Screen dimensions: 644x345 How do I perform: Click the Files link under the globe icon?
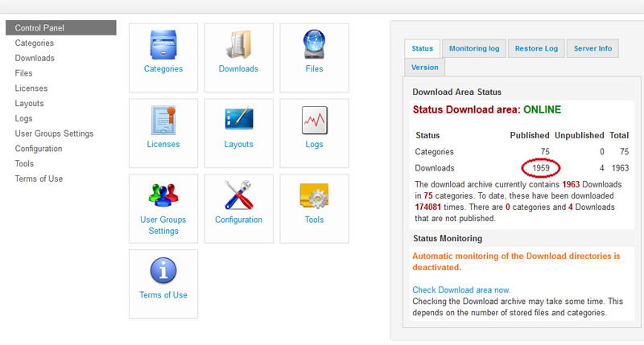314,69
